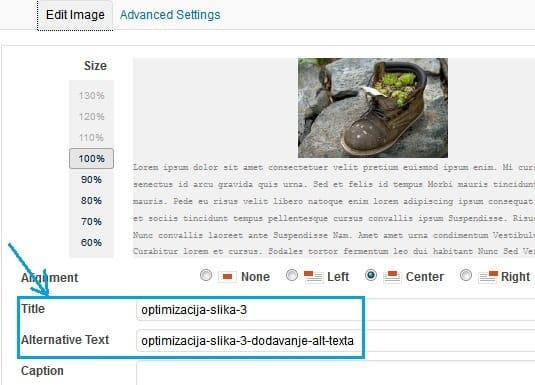Viewport: 535px width, 385px height.
Task: Click the boot image preview thumbnail
Action: [x=373, y=108]
